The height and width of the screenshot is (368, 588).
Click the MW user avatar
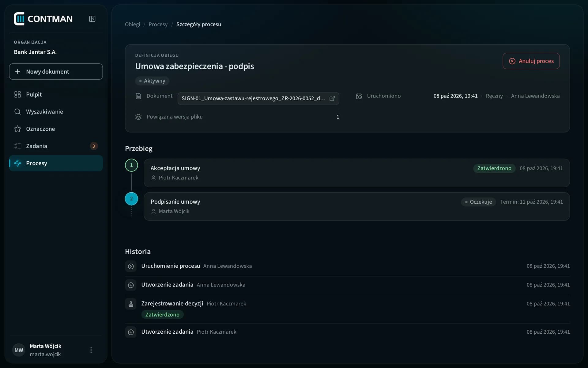pyautogui.click(x=19, y=350)
